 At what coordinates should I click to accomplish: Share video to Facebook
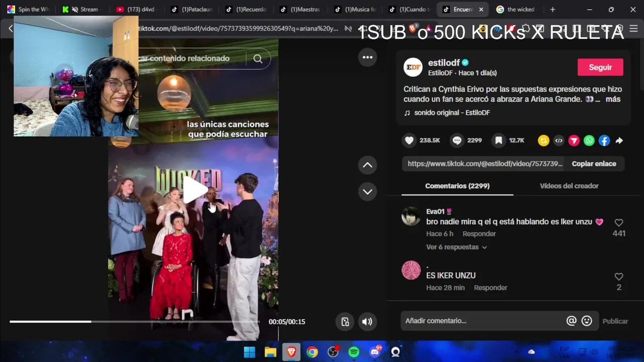(x=604, y=141)
